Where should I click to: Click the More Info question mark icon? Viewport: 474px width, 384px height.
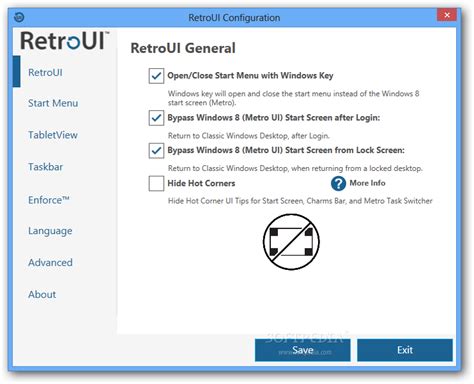pyautogui.click(x=338, y=183)
